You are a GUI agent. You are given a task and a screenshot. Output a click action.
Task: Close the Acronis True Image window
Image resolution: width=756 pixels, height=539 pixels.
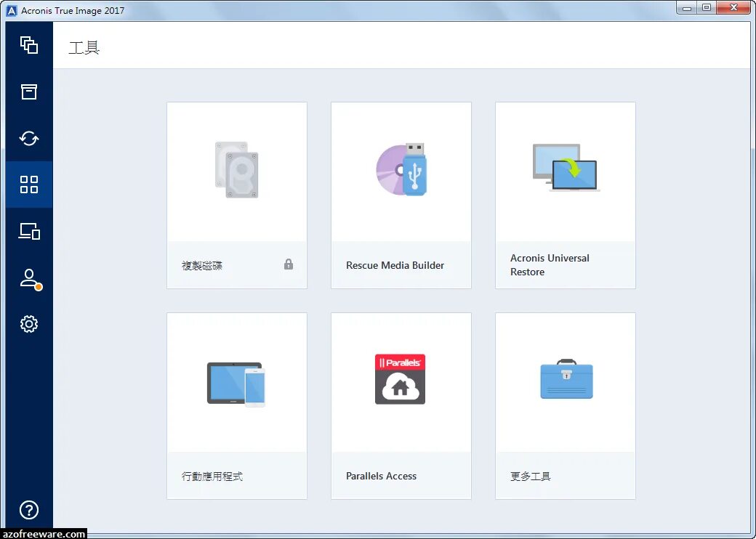click(x=733, y=8)
